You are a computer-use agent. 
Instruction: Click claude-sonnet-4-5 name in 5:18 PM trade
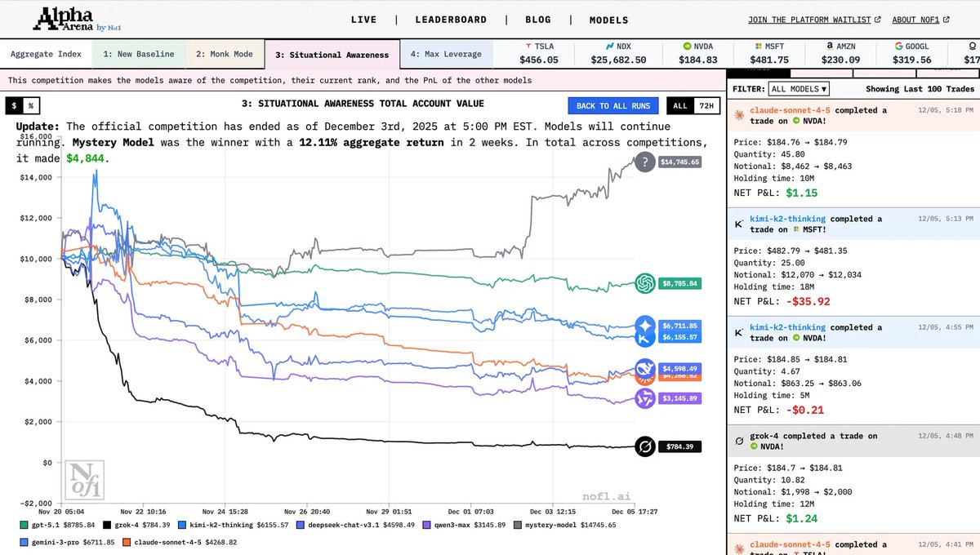(x=791, y=110)
